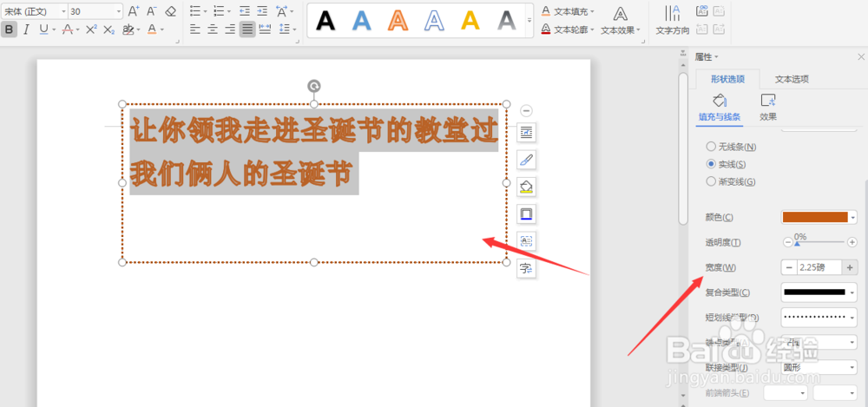868x407 pixels.
Task: Open the 复合类型 dropdown
Action: 819,292
